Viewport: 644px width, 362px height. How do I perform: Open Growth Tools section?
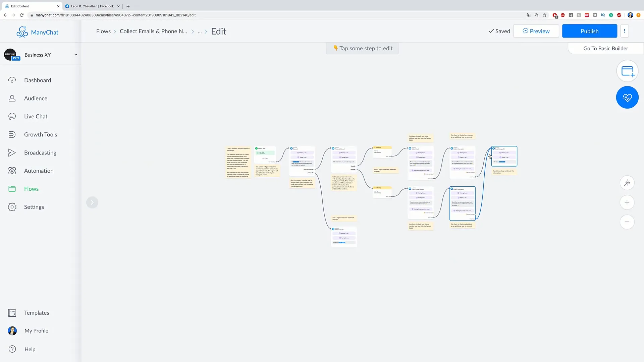(x=41, y=134)
